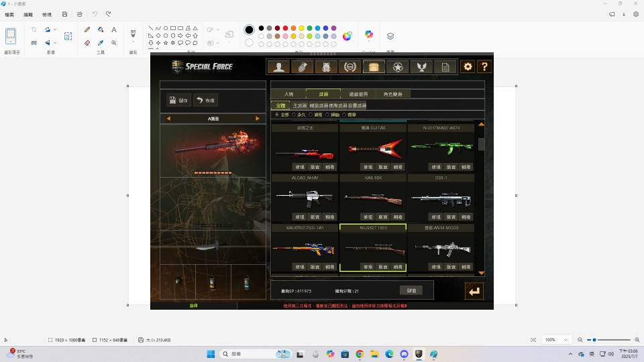Click the game's question mark help icon

(484, 66)
